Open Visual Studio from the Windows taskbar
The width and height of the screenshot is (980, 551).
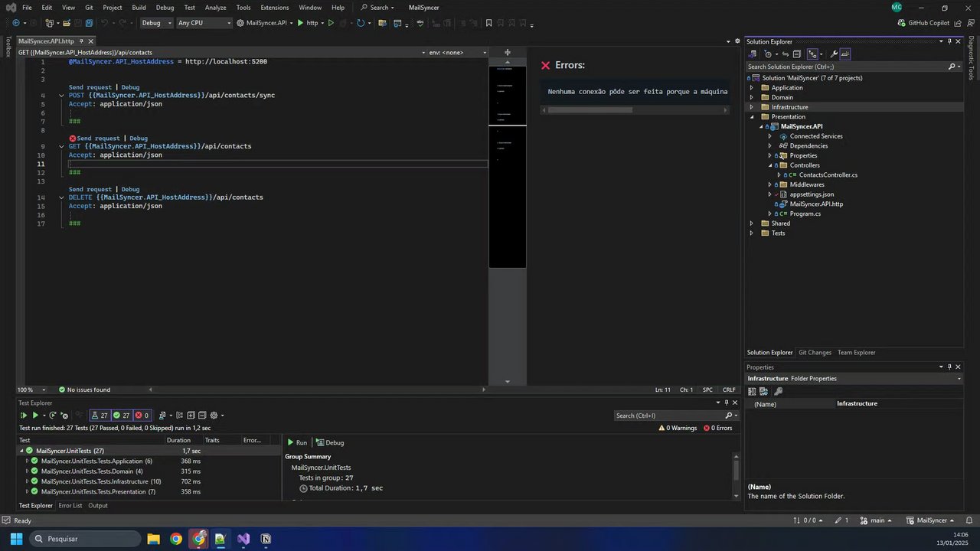243,539
